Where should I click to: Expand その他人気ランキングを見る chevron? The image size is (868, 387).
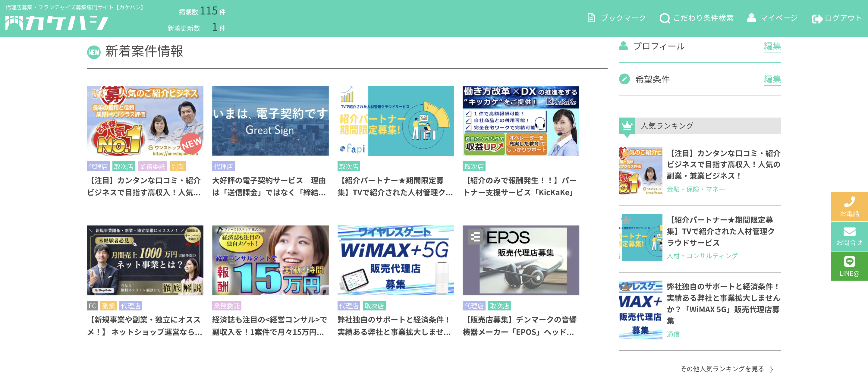point(771,370)
